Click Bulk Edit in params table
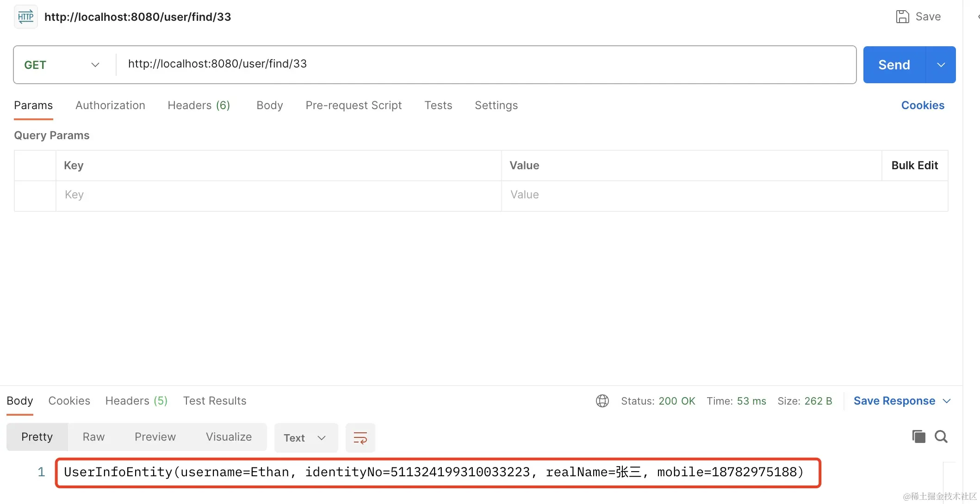Image resolution: width=980 pixels, height=504 pixels. pos(914,166)
